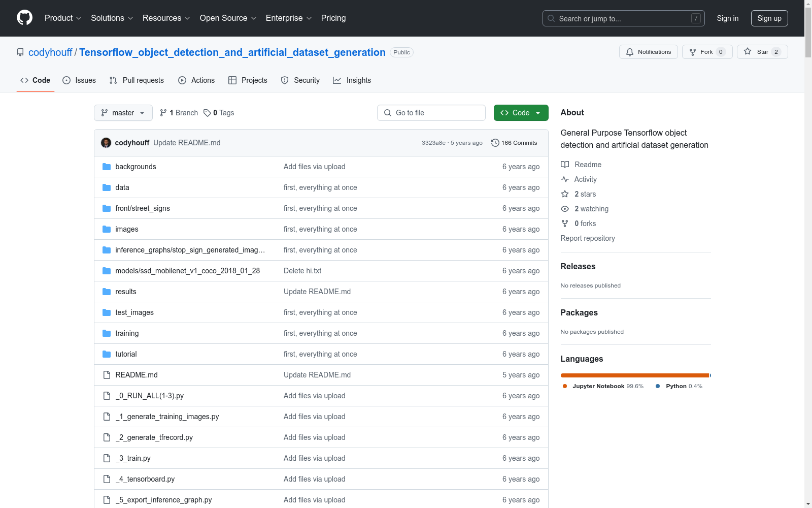
Task: Open the repository name title link
Action: coord(232,52)
